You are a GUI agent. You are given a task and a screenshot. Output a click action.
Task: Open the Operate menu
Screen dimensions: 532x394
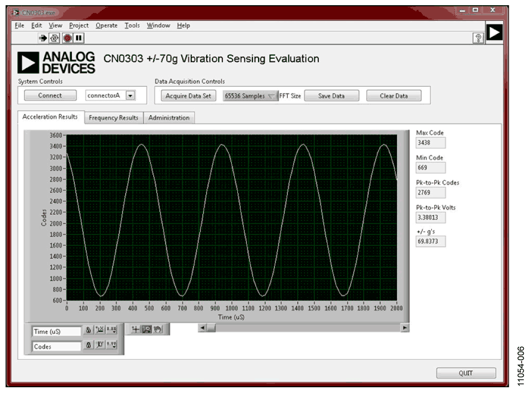[x=107, y=25]
